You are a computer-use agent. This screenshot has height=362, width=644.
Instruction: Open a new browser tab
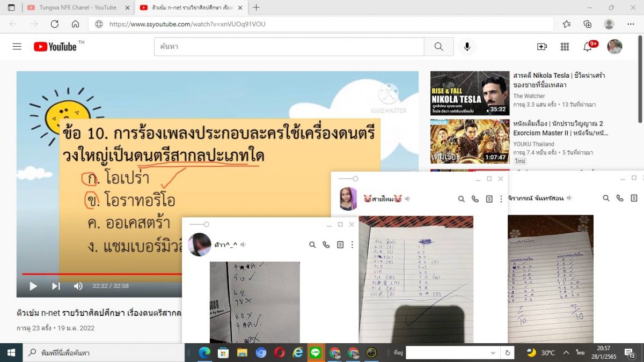[256, 8]
